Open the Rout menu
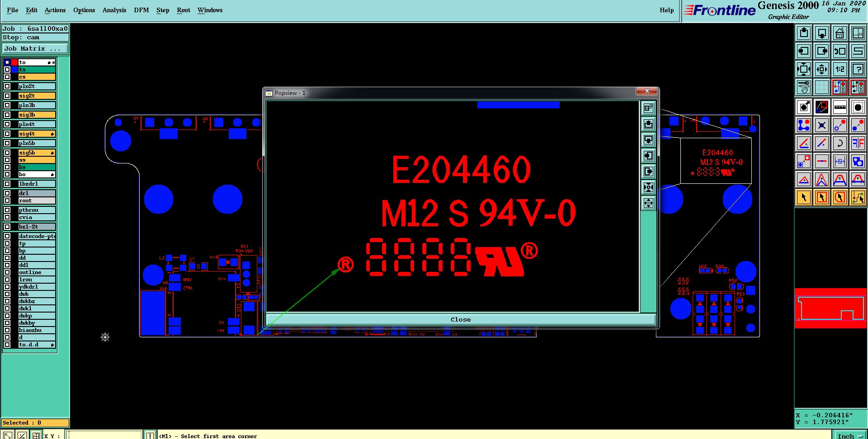This screenshot has height=439, width=868. (184, 10)
